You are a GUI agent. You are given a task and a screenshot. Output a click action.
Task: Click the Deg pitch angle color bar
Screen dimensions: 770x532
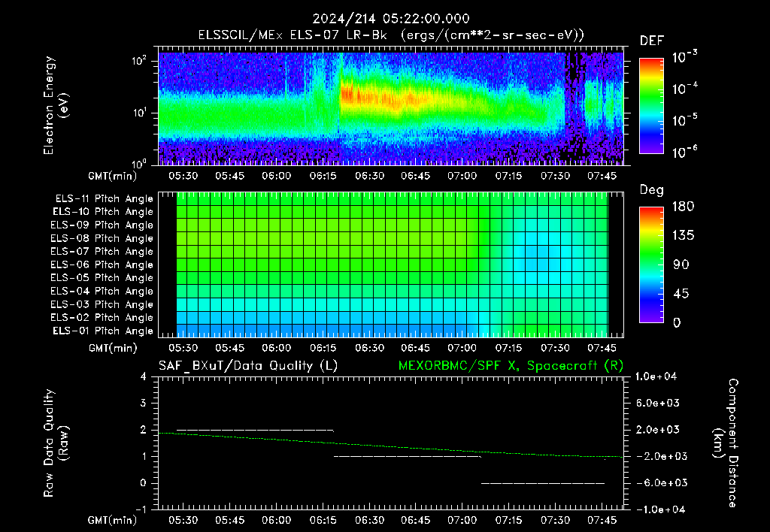652,264
